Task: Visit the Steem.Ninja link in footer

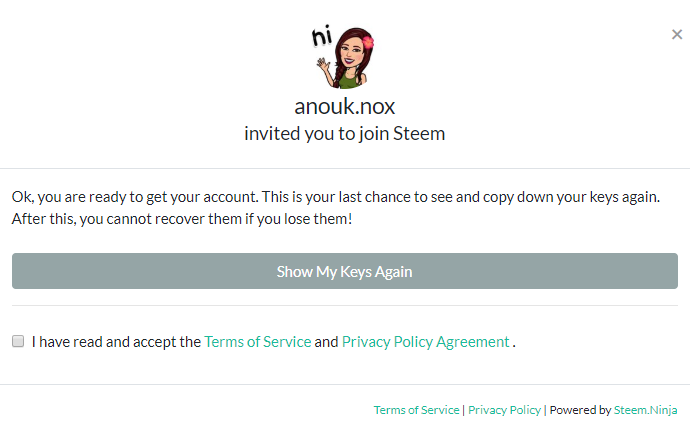Action: (646, 410)
